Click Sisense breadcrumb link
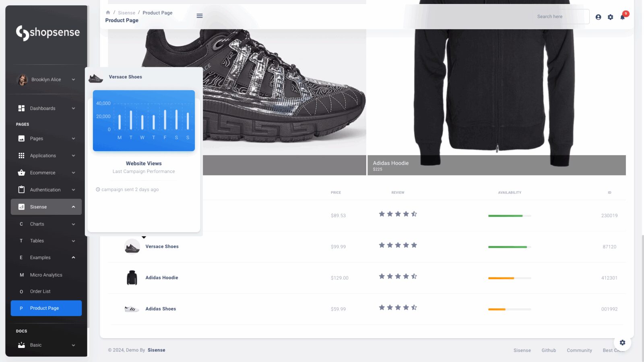 click(x=126, y=13)
